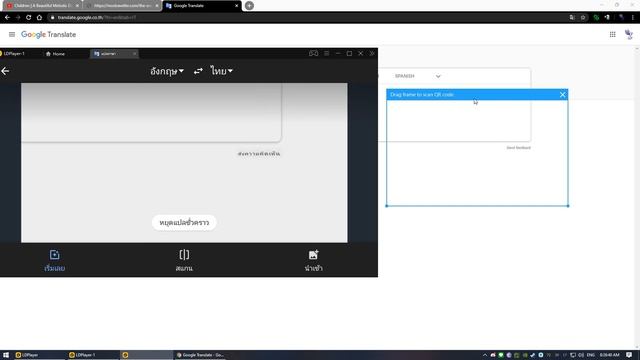Open the source language dropdown อังกฤษ
Screen dimensions: 640x360
(x=167, y=71)
